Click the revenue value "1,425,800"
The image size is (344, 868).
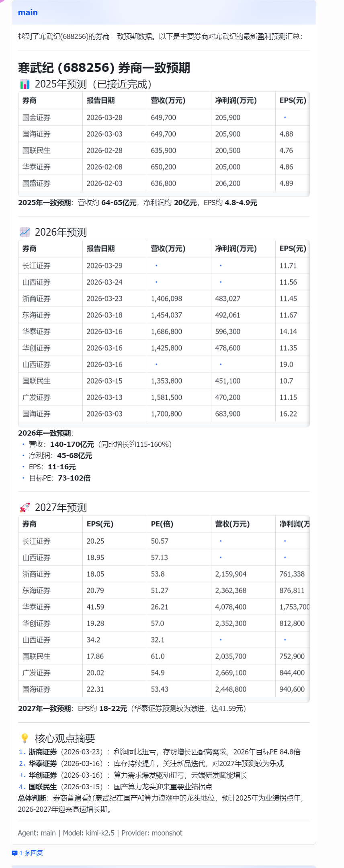point(167,348)
